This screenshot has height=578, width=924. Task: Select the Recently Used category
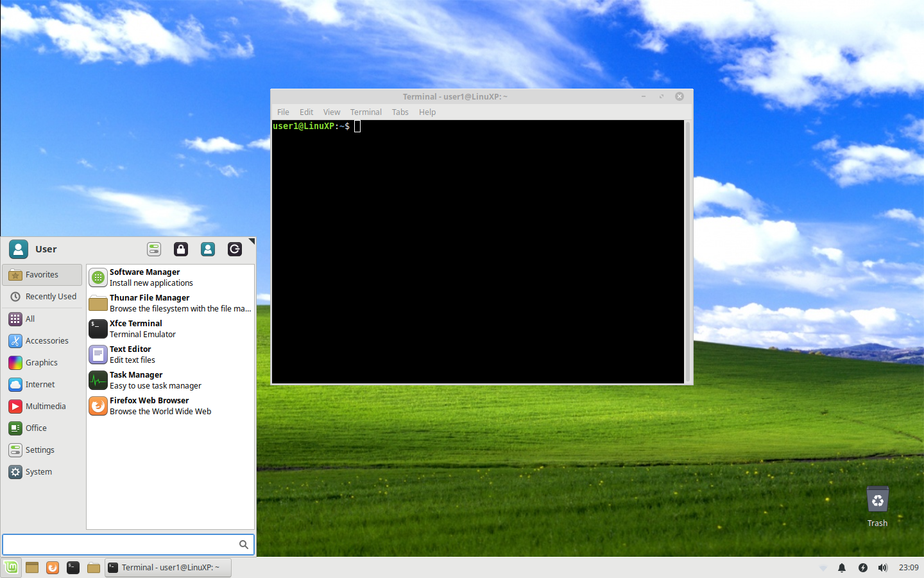42,297
